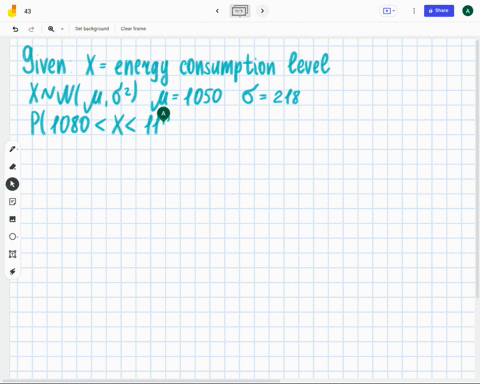Activate the laser pointer tool
Viewport: 480px width, 384px height.
pos(12,271)
